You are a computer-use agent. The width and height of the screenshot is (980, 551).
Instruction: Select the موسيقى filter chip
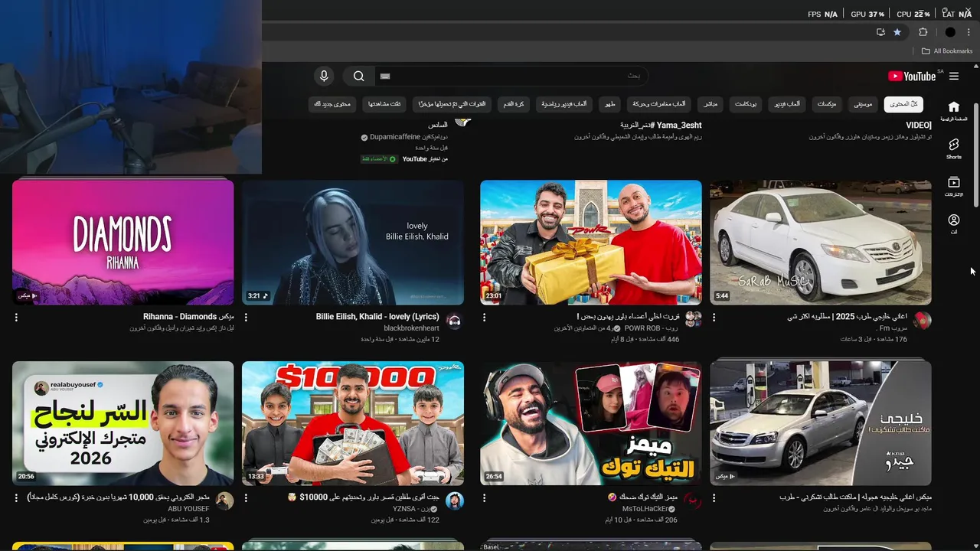(x=863, y=104)
